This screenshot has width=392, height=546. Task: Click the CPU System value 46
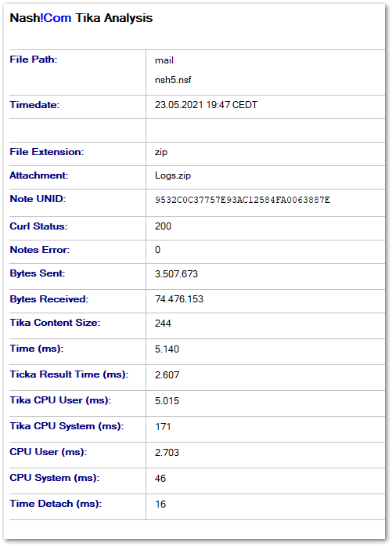(160, 478)
